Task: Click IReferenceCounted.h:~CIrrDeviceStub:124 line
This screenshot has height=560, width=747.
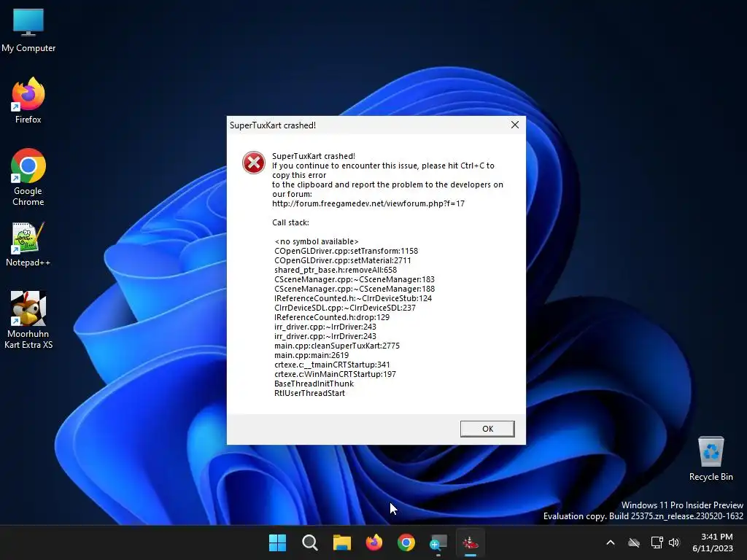Action: click(353, 298)
